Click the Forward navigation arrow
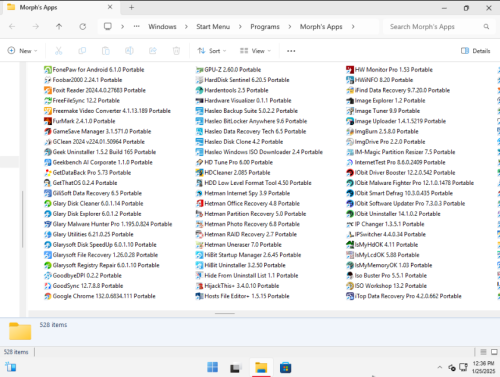The height and width of the screenshot is (377, 500). (x=36, y=26)
